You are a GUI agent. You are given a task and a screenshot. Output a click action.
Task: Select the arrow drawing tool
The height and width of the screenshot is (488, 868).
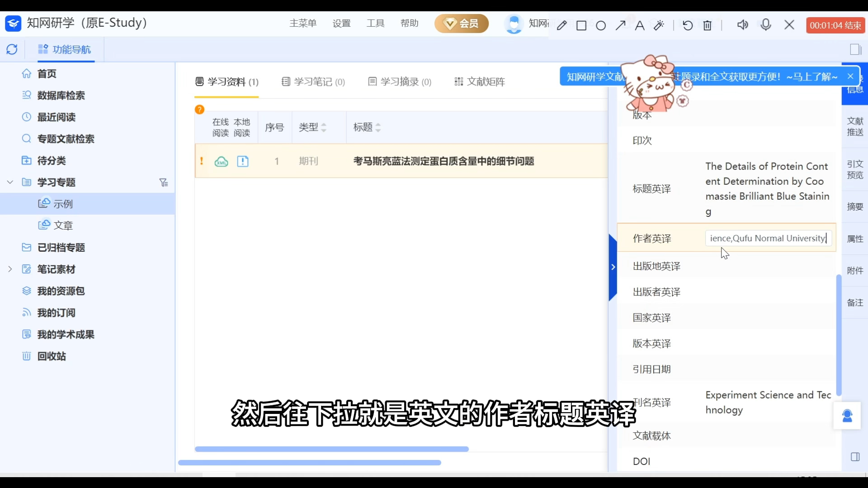[x=620, y=25]
